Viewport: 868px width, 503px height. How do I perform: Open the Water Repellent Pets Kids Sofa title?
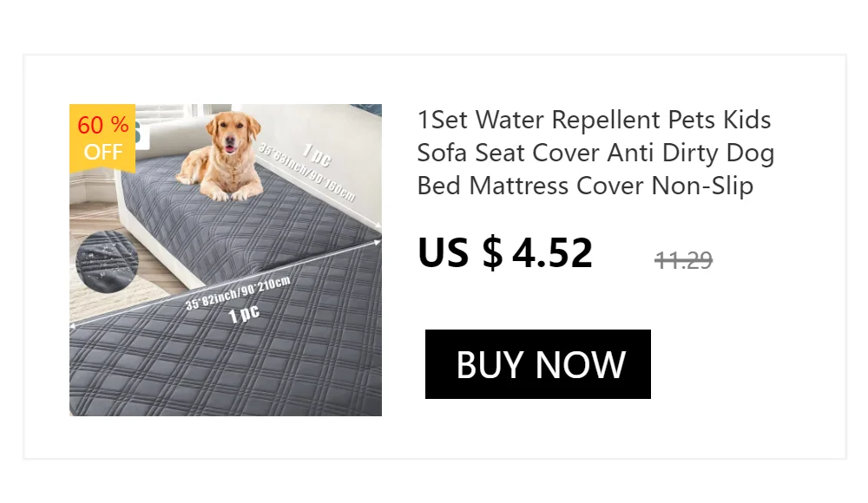point(595,153)
